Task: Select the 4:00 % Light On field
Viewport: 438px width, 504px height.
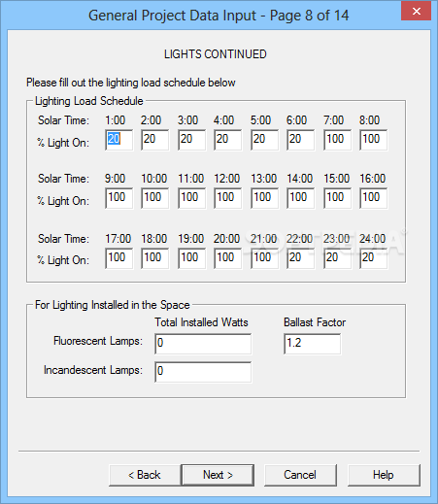Action: point(227,140)
